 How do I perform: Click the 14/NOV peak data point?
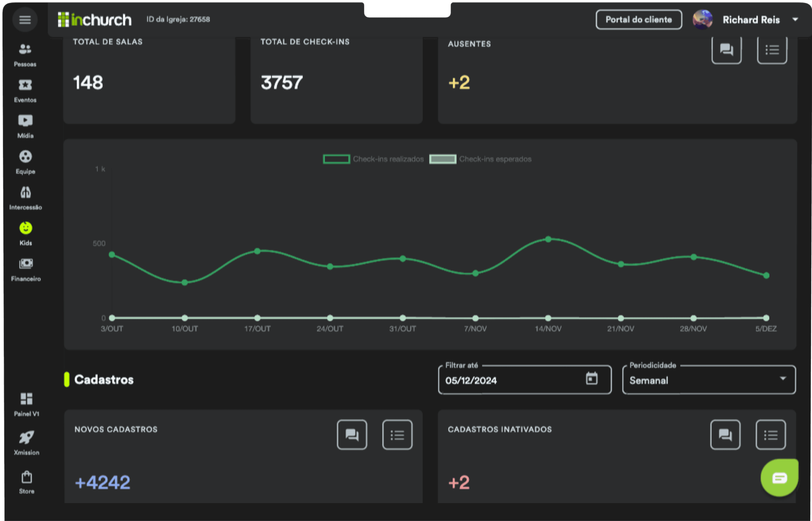click(x=548, y=239)
